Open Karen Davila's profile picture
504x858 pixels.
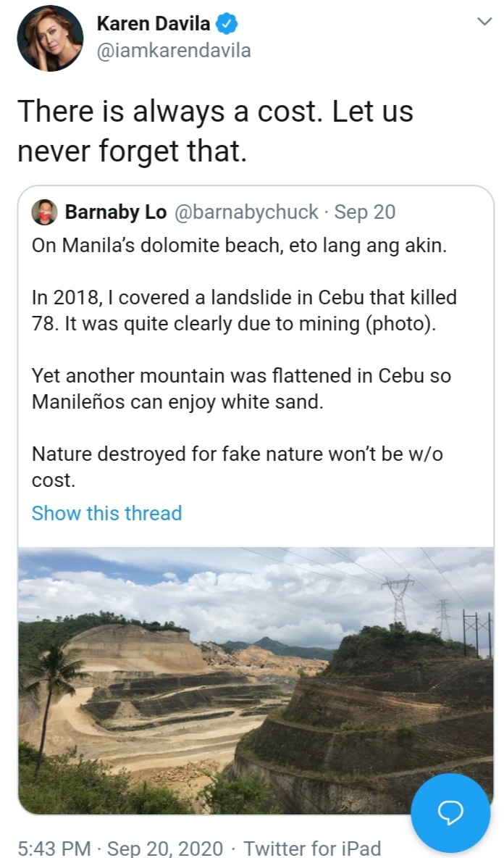click(50, 38)
